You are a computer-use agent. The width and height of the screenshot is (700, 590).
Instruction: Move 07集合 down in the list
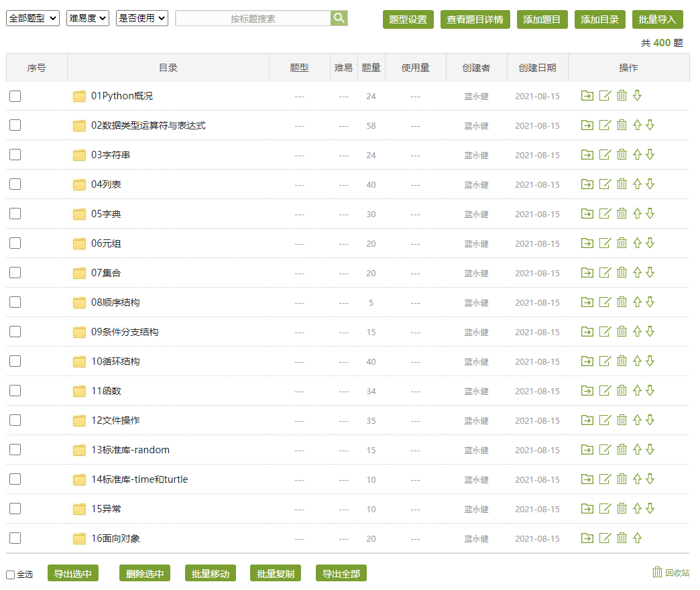click(x=650, y=272)
